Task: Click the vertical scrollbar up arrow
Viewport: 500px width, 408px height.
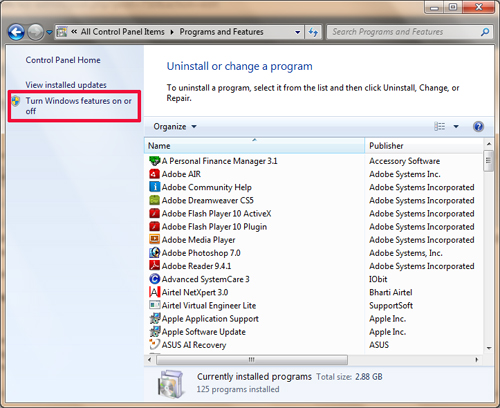Action: [x=489, y=144]
